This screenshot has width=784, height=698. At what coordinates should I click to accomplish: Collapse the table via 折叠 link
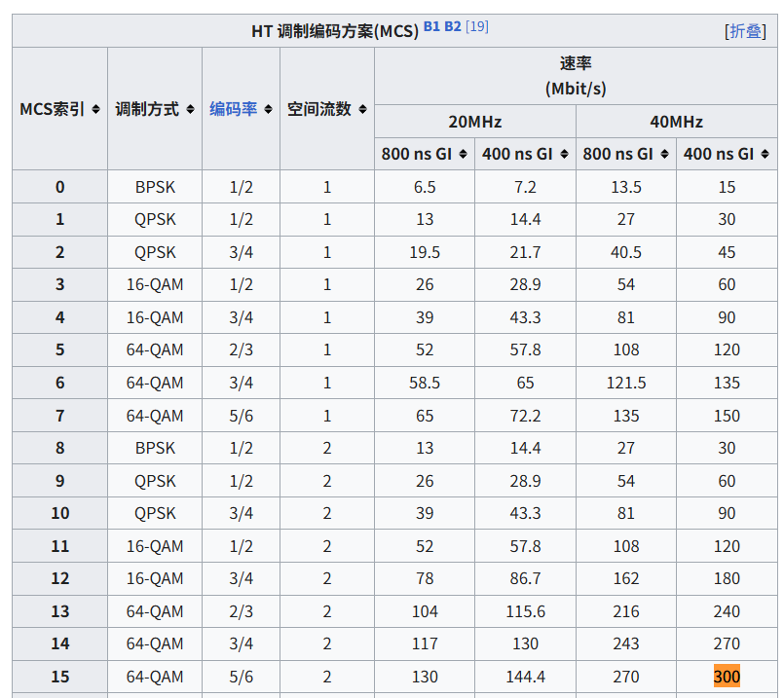745,31
